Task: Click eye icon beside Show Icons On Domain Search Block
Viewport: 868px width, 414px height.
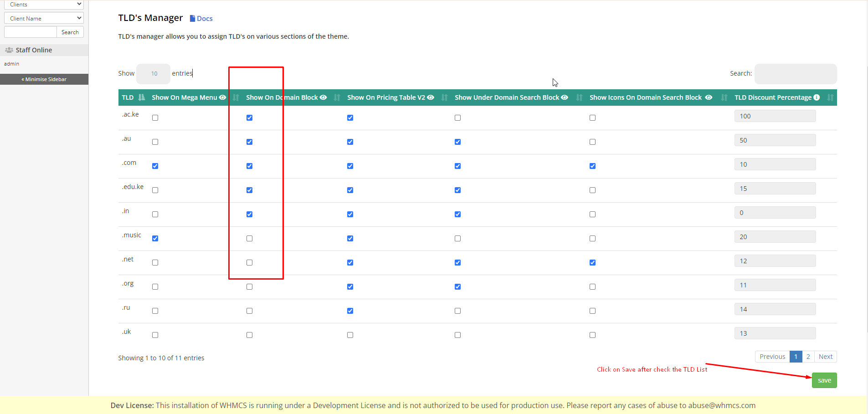Action: click(x=709, y=97)
